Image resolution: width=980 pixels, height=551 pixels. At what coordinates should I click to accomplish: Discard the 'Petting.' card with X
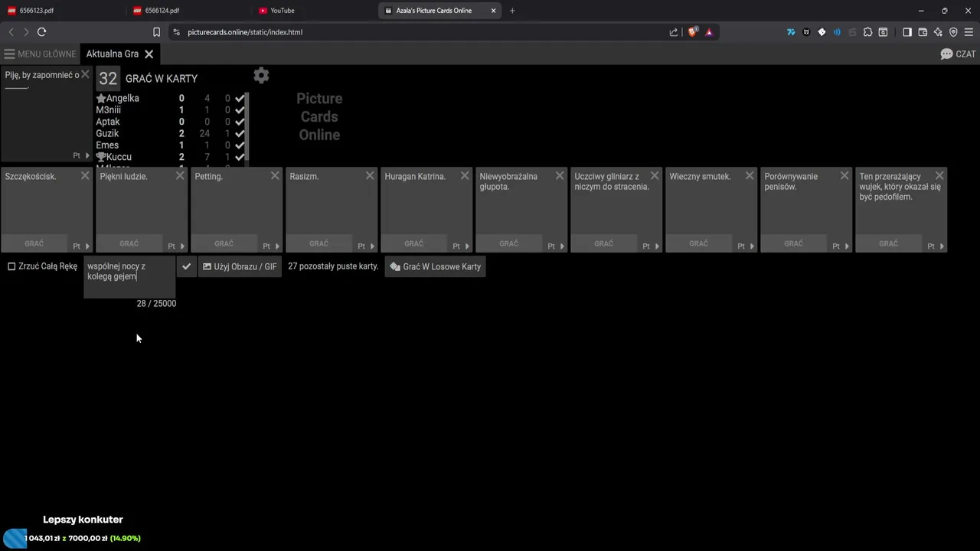coord(275,176)
